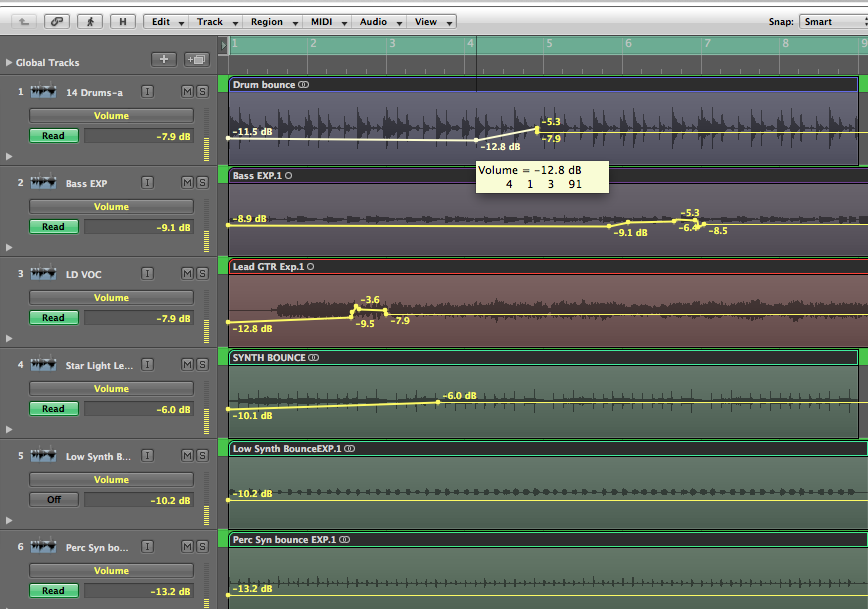
Task: Click the -7.9 dB volume slider on 14 Drums-a
Action: point(139,136)
